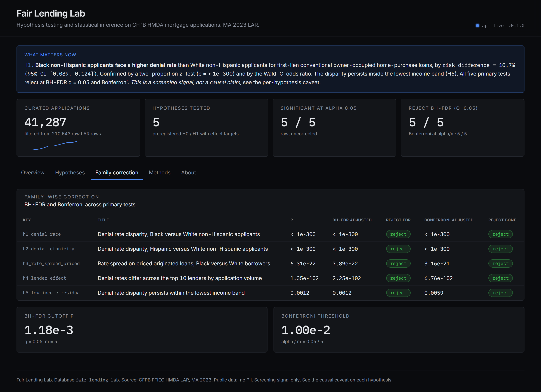Click the Reject Bonf badge for h2_denial_ethnicity
The image size is (541, 392).
(500, 249)
